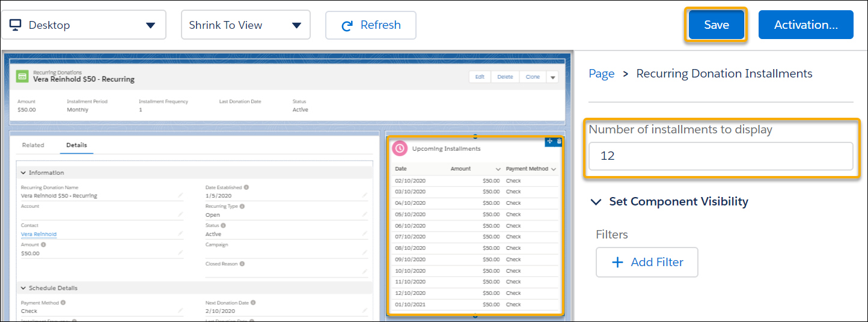This screenshot has width=868, height=322.
Task: Collapse the Set Component Visibility section
Action: (x=596, y=202)
